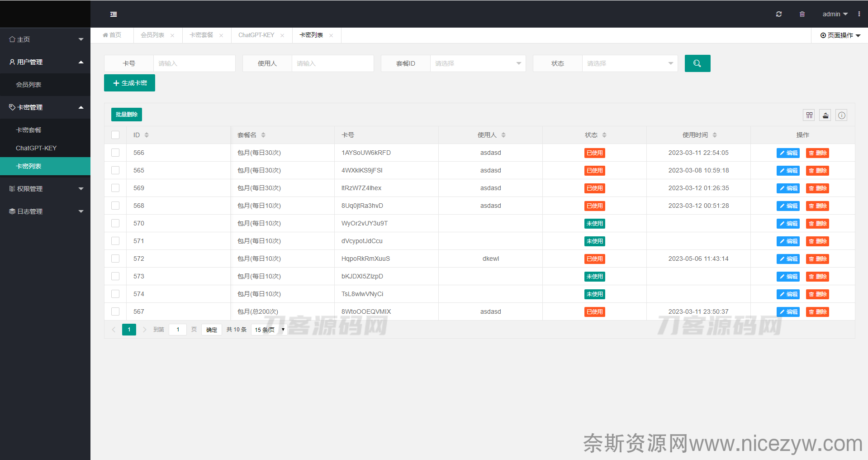Sort by 套餐名 column arrows
Viewport: 868px width, 460px height.
pyautogui.click(x=263, y=135)
